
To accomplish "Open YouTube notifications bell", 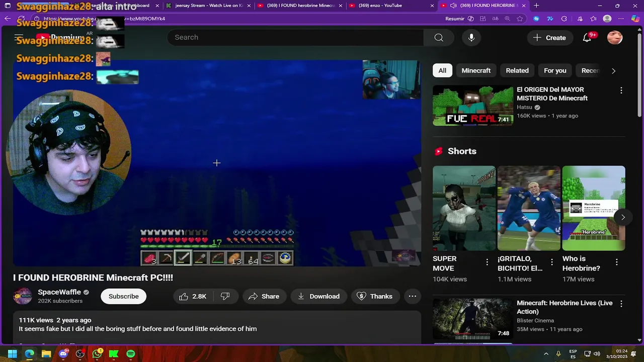I will 587,38.
